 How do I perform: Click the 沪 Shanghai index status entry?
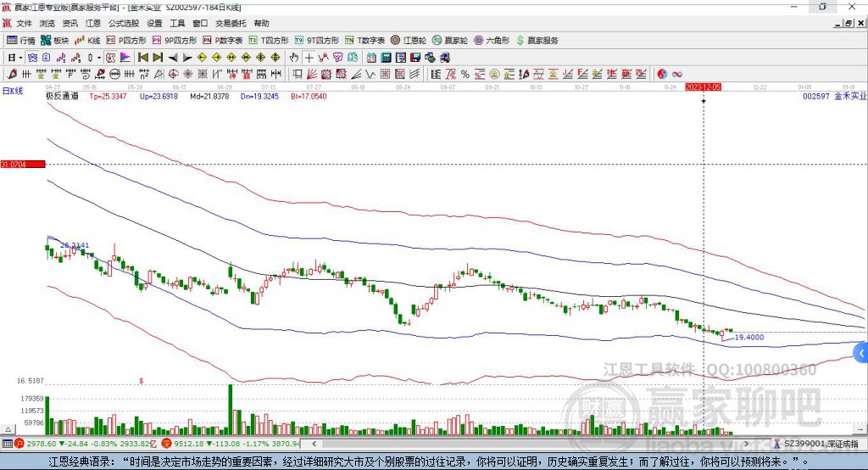tap(86, 444)
